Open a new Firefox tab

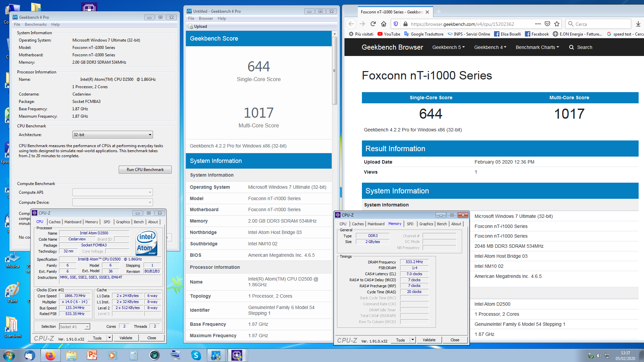439,12
